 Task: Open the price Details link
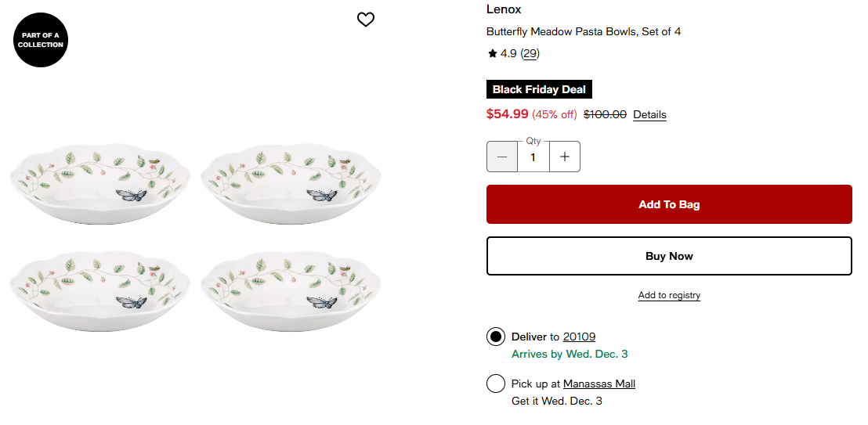(x=649, y=114)
